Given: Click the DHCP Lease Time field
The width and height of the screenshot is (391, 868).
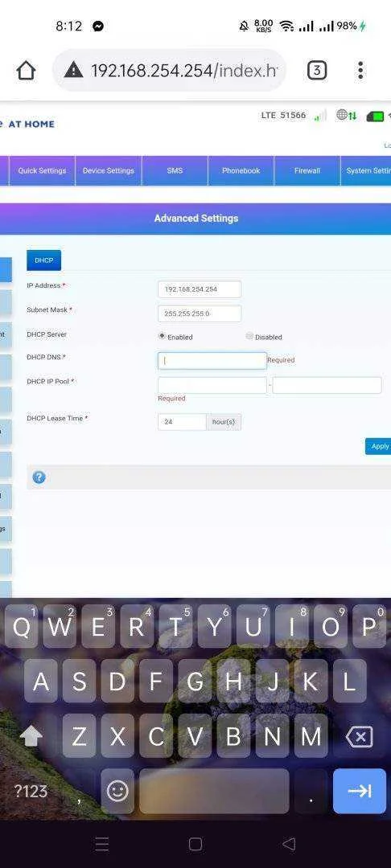Looking at the screenshot, I should click(182, 422).
